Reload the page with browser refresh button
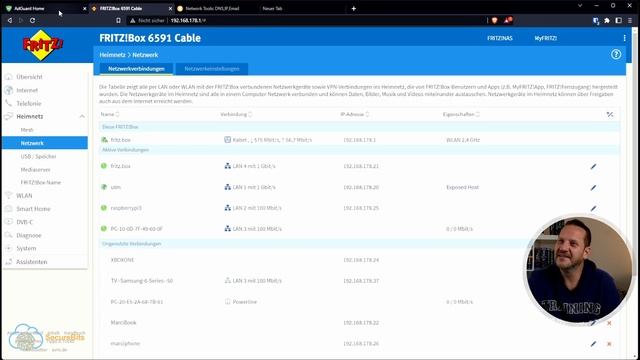Viewport: 640px width, 360px height. tap(32, 20)
